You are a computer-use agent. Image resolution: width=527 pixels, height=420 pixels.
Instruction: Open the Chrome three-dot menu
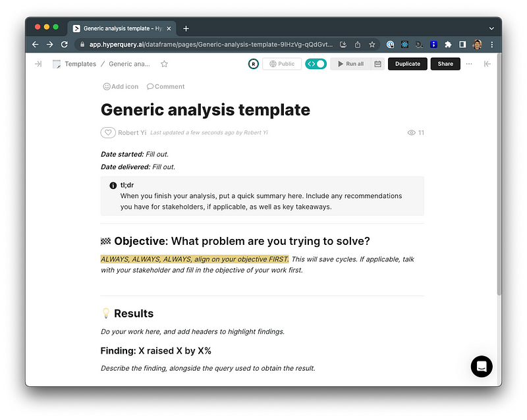(x=491, y=45)
